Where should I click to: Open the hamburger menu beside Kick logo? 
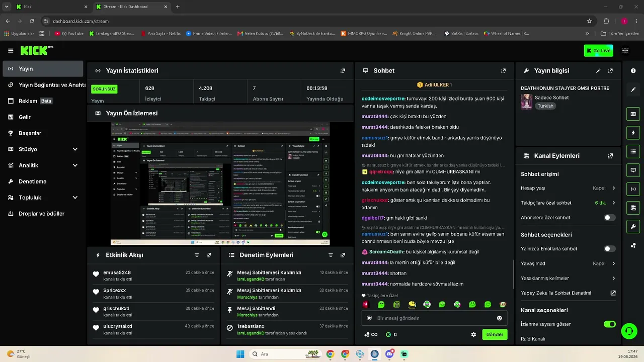coord(11,51)
